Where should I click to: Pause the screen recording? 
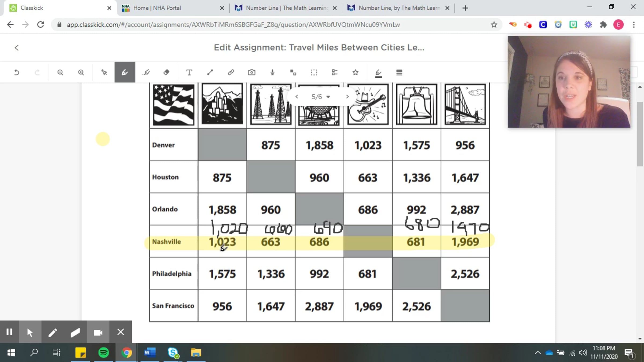click(x=9, y=332)
